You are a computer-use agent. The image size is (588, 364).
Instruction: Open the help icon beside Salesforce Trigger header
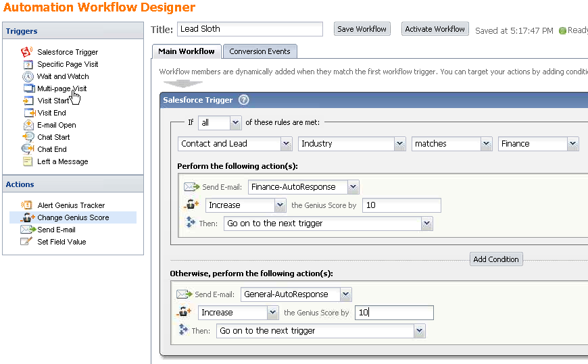pos(244,100)
